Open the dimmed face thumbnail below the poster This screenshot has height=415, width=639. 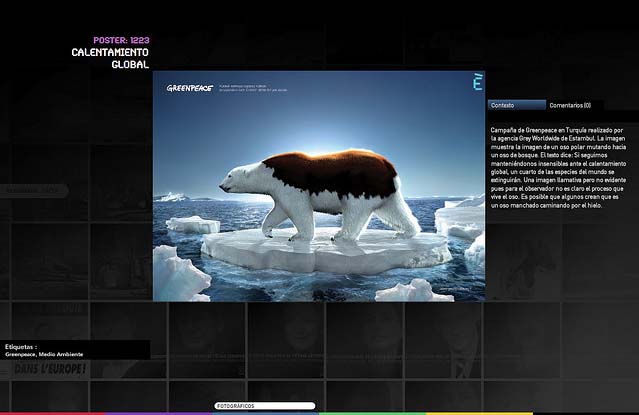[285, 335]
